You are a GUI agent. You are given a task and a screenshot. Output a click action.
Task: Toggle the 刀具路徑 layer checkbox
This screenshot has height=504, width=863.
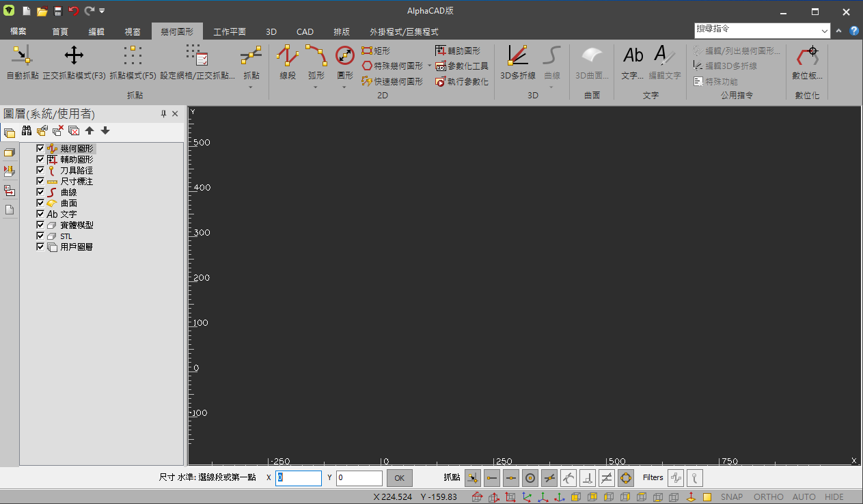(x=40, y=170)
